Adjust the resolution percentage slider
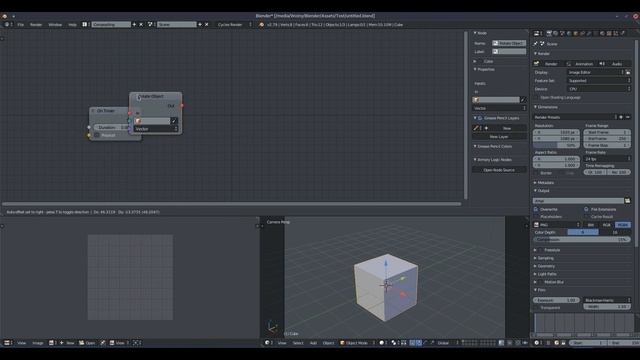This screenshot has width=640, height=360. pos(556,145)
